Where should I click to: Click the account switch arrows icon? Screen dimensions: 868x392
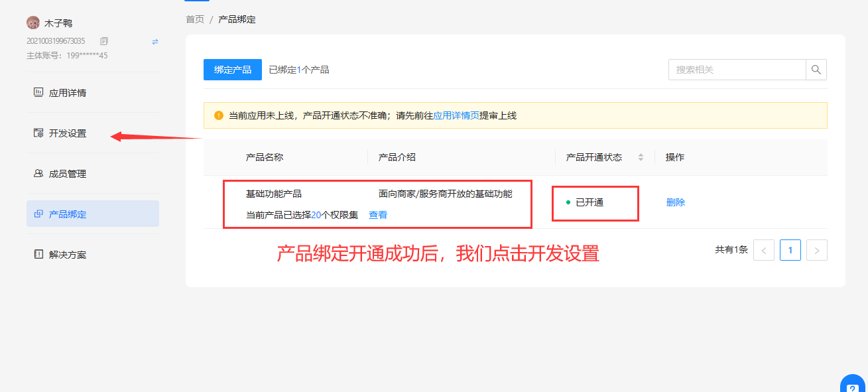155,42
